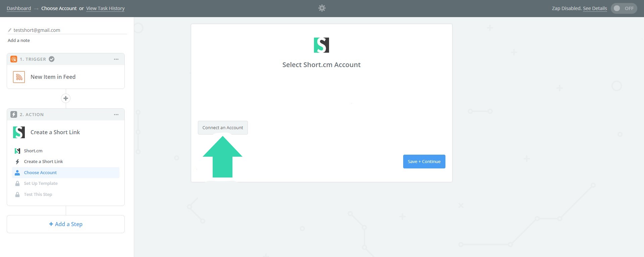Click the Connect an Account button

(223, 127)
